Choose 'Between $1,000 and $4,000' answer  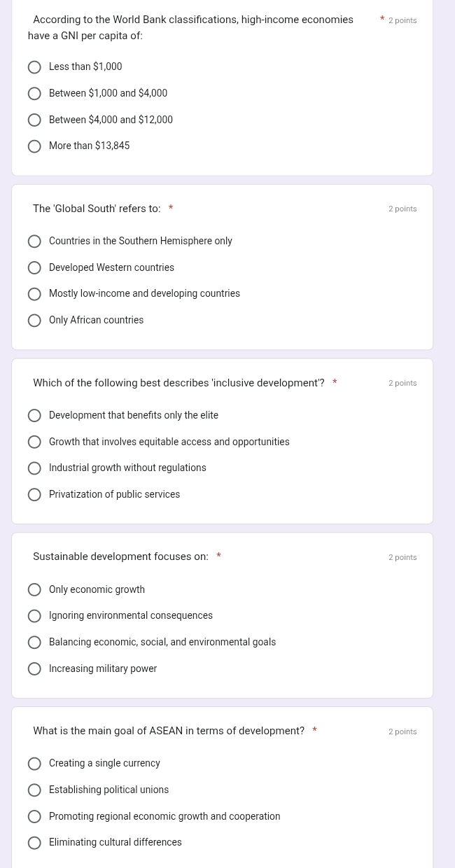click(x=34, y=94)
